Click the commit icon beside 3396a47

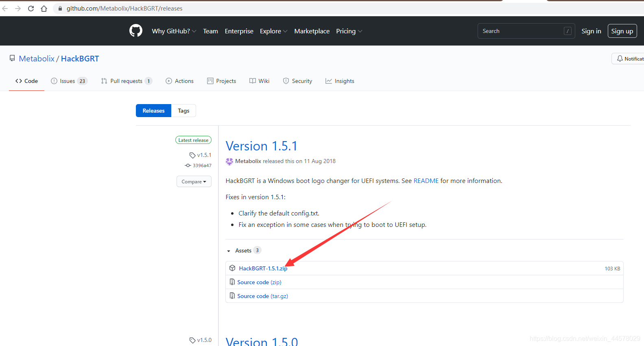(188, 165)
